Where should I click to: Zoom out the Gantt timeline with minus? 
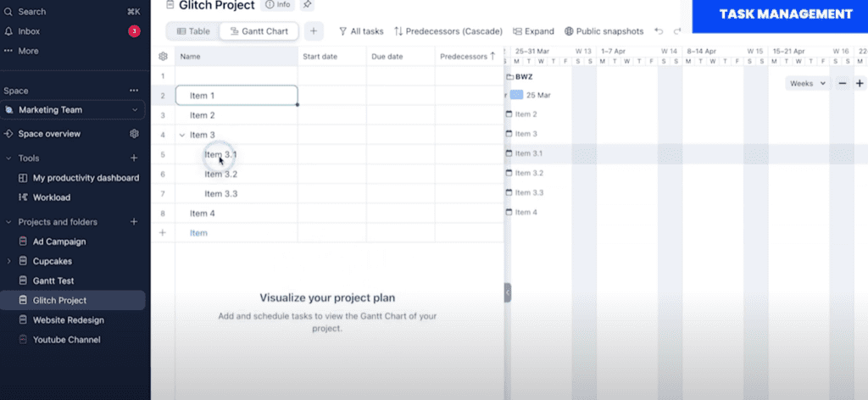(843, 83)
